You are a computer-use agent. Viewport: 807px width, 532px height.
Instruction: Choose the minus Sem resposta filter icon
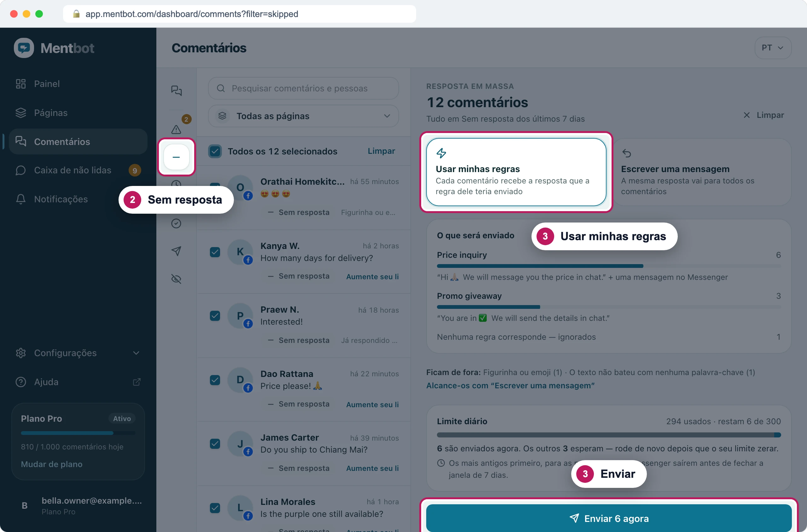coord(176,157)
